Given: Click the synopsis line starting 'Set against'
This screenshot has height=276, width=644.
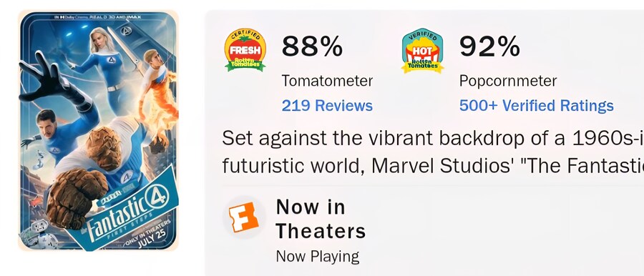Looking at the screenshot, I should 433,139.
